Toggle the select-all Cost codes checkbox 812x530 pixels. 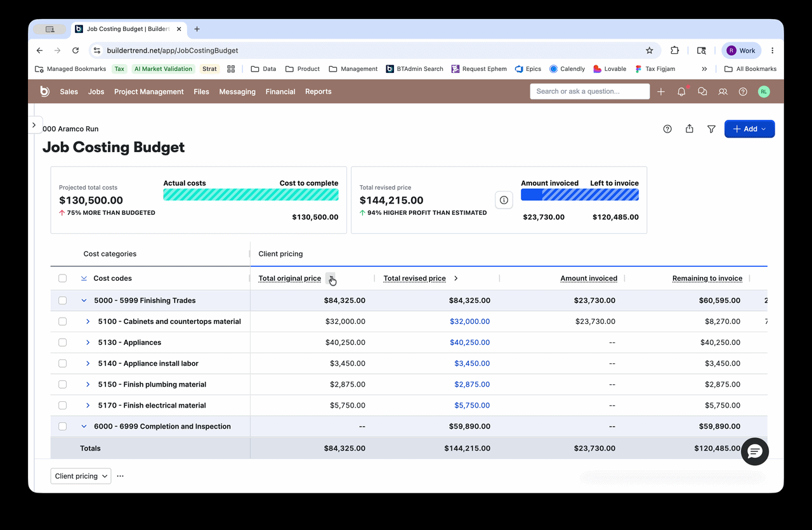point(62,278)
